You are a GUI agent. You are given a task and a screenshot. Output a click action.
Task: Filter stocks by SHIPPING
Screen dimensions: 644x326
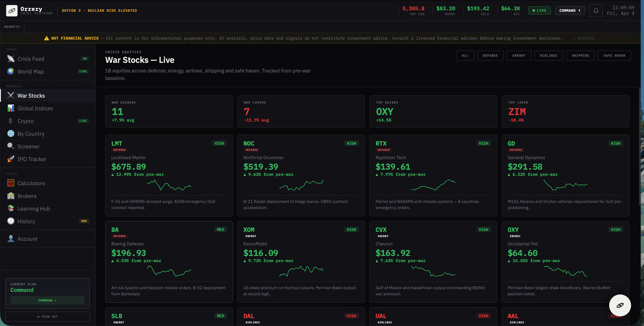tap(580, 56)
